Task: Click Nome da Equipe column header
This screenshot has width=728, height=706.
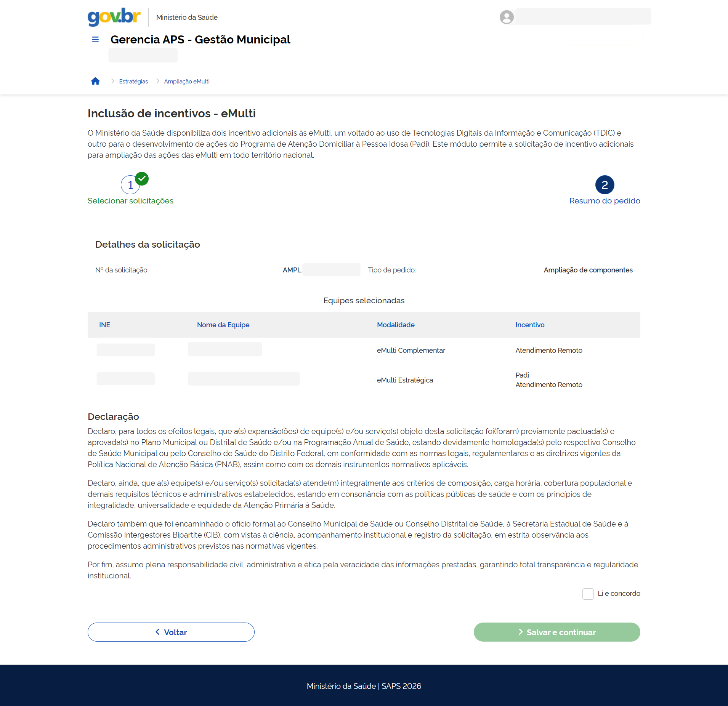Action: point(223,325)
